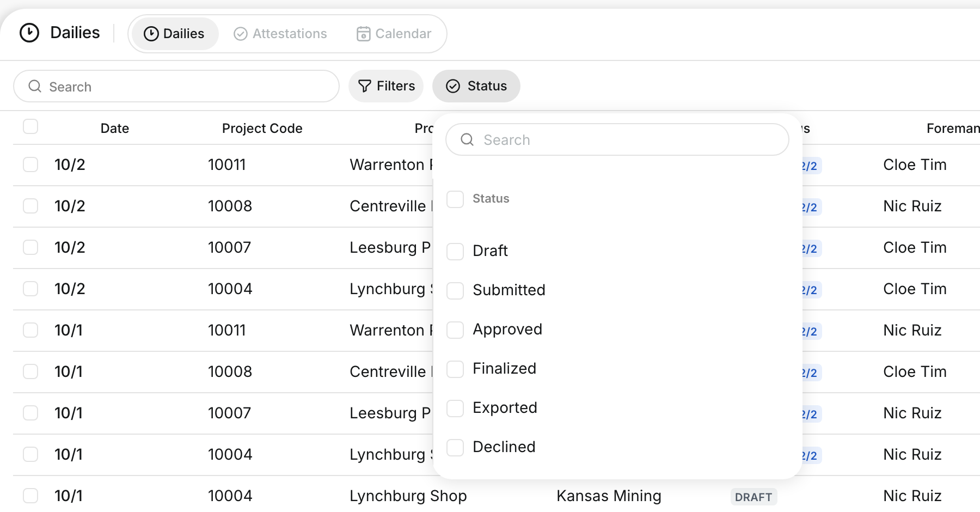The width and height of the screenshot is (980, 512).
Task: Check the Exported status option
Action: pos(455,409)
